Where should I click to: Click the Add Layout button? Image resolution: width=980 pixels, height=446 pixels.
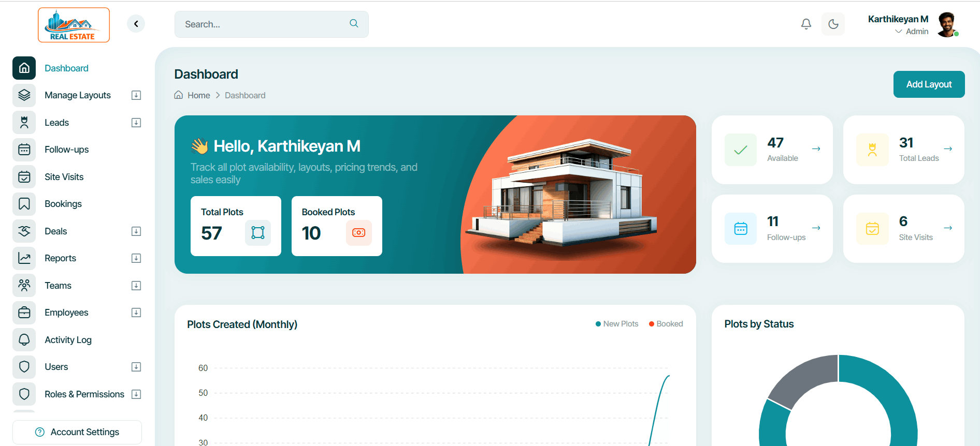pos(929,84)
